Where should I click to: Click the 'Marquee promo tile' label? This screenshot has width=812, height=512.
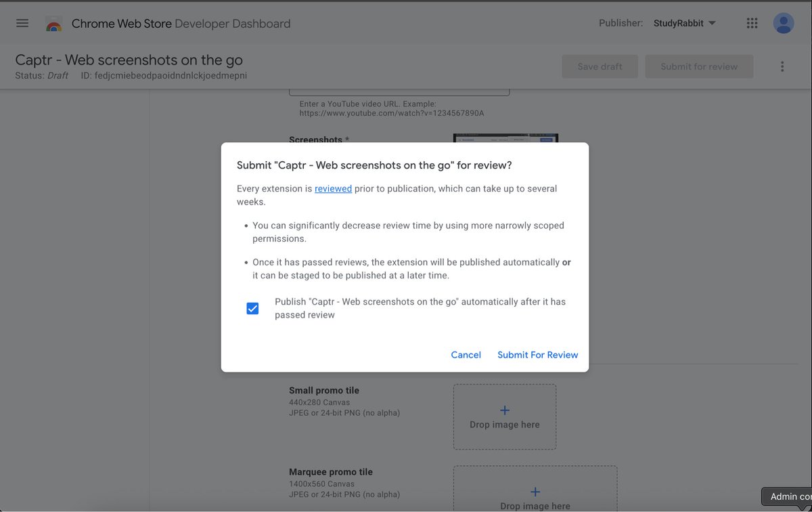click(331, 472)
